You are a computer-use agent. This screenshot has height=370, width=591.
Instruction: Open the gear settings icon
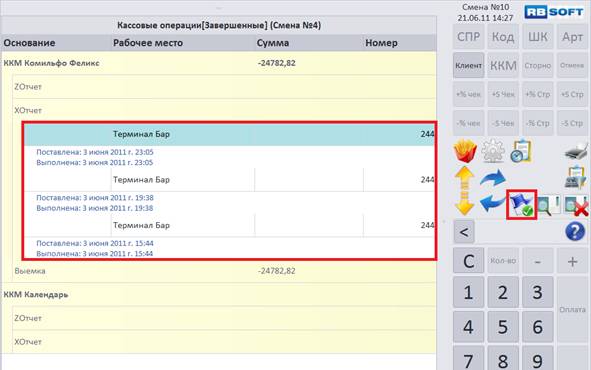click(x=493, y=151)
